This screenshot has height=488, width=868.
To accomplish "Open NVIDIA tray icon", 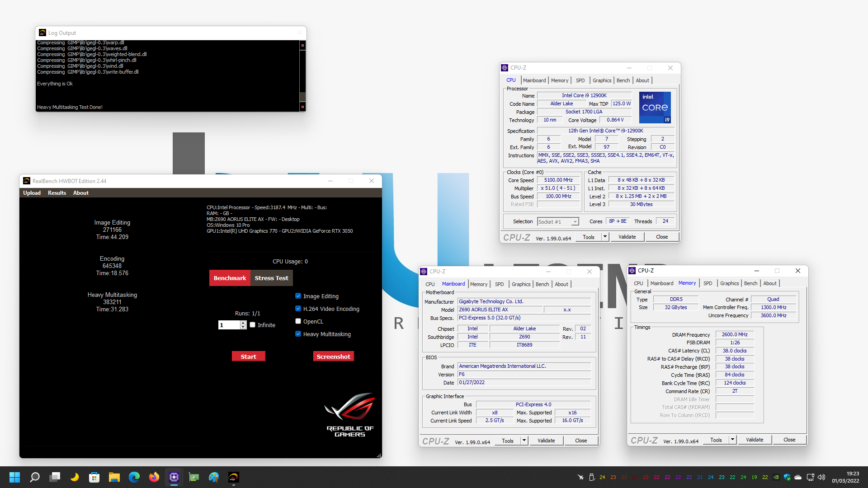I will tap(776, 477).
